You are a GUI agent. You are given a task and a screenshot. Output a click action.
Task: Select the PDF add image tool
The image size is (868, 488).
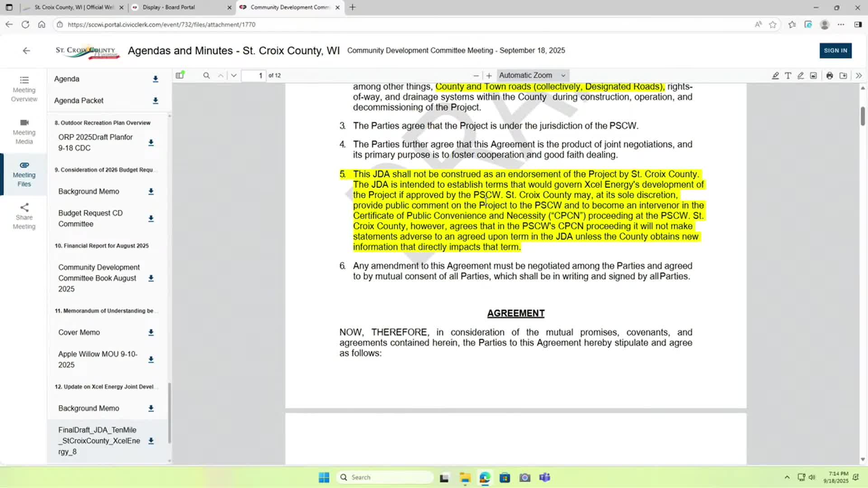(x=813, y=75)
